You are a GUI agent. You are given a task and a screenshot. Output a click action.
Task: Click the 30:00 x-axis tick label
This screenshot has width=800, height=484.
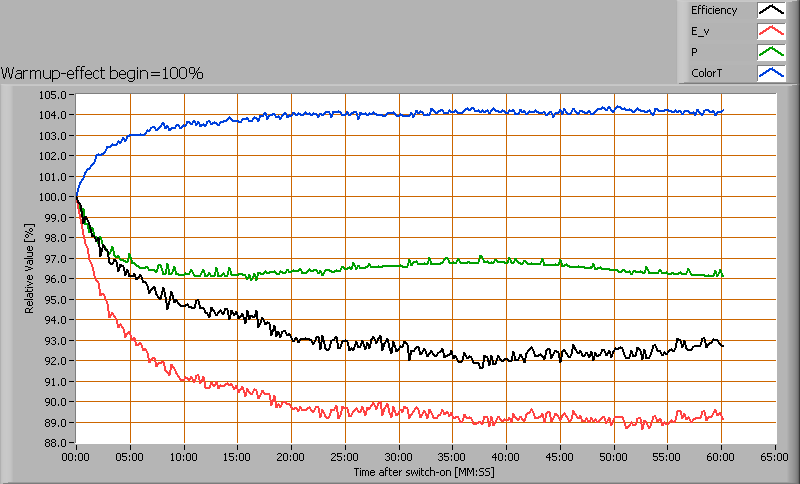pyautogui.click(x=398, y=455)
